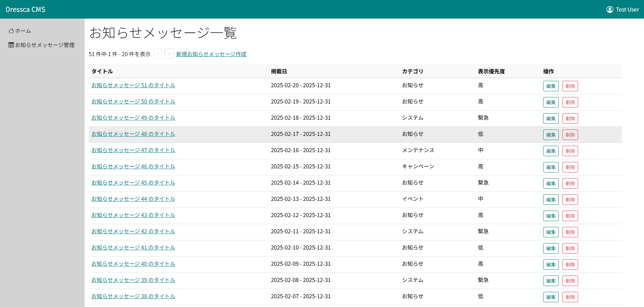Click 編集 on the キャンペーン row
The width and height of the screenshot is (644, 307).
click(551, 167)
